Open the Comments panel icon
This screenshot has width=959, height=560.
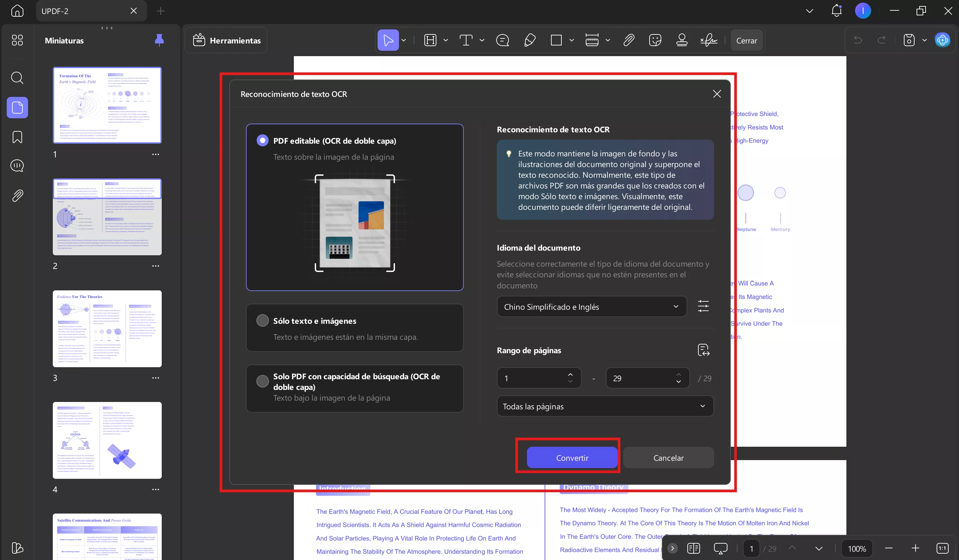click(x=17, y=165)
